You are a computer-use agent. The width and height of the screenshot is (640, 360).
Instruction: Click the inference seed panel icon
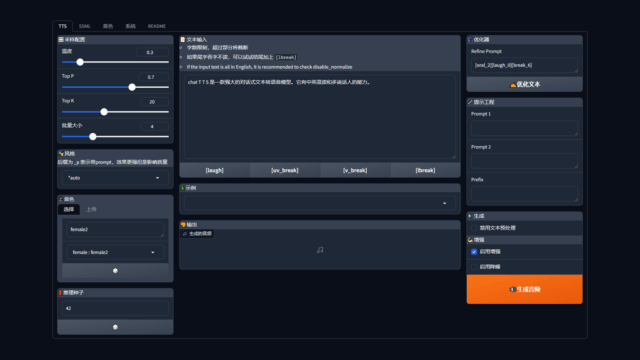click(x=60, y=293)
